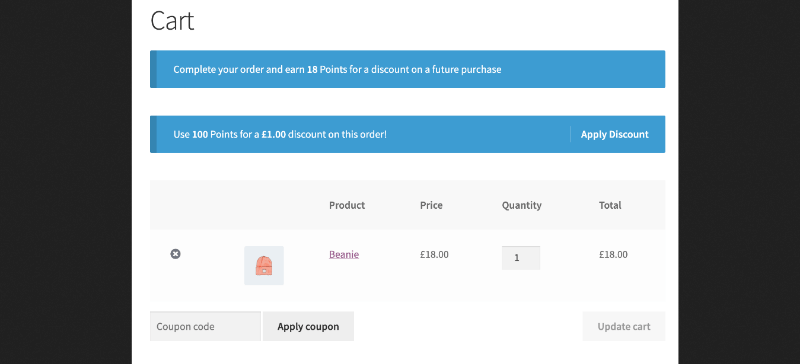Focus the Beanie quantity field
The width and height of the screenshot is (800, 364).
tap(521, 258)
